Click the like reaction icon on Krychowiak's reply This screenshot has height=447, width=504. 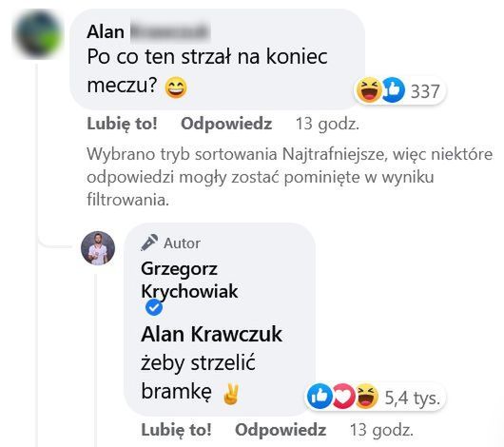320,397
